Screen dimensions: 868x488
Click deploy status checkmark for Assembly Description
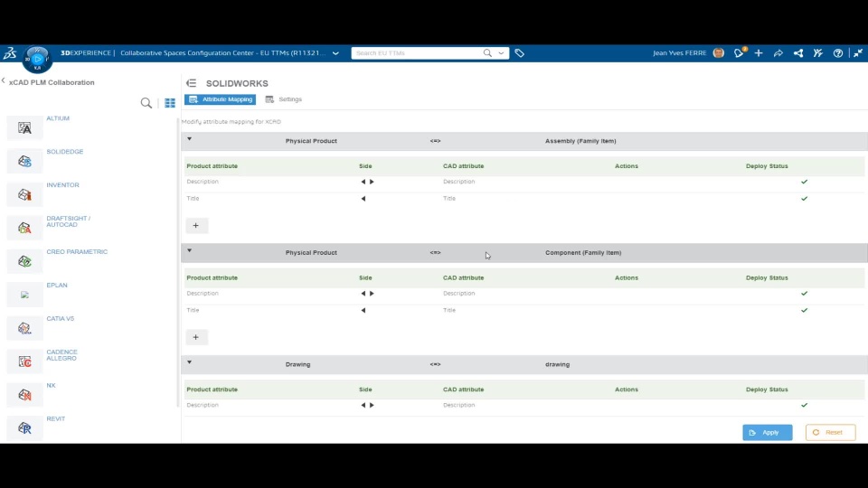[x=805, y=182]
